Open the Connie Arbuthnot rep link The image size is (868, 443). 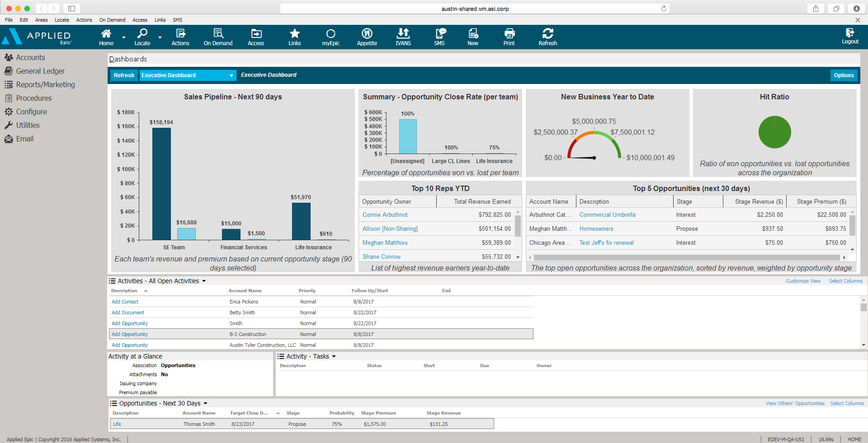tap(385, 215)
